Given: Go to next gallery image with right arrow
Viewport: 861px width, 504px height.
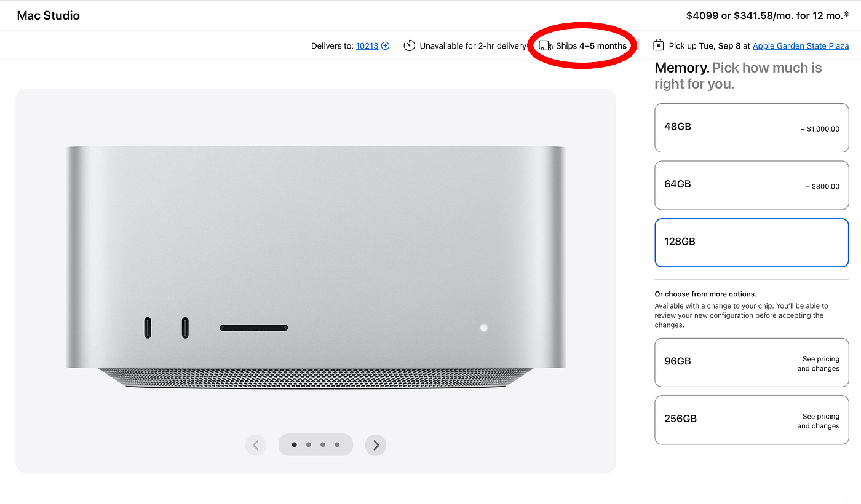Looking at the screenshot, I should (376, 445).
